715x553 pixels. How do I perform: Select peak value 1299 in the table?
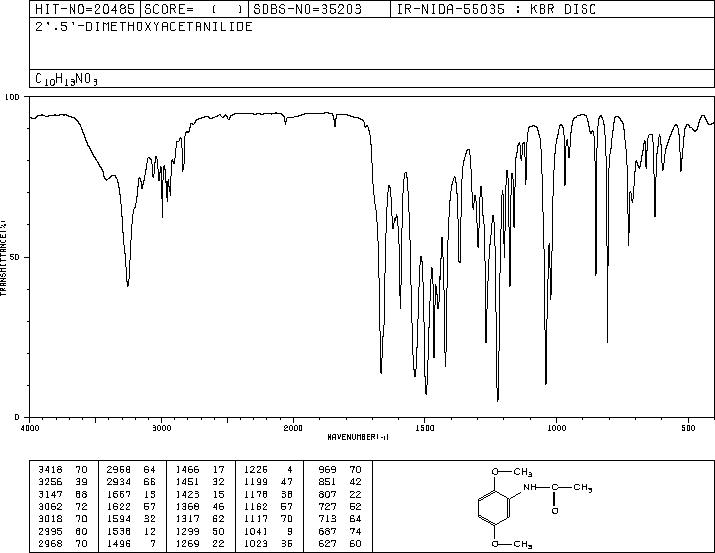[187, 532]
